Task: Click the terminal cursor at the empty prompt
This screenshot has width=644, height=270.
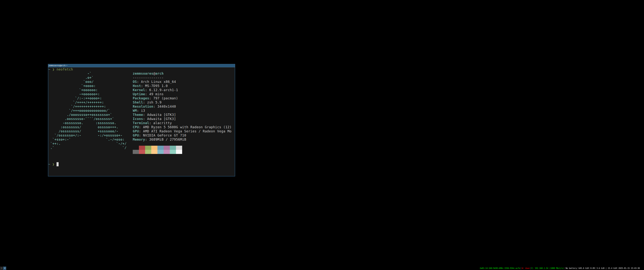Action: pyautogui.click(x=57, y=164)
